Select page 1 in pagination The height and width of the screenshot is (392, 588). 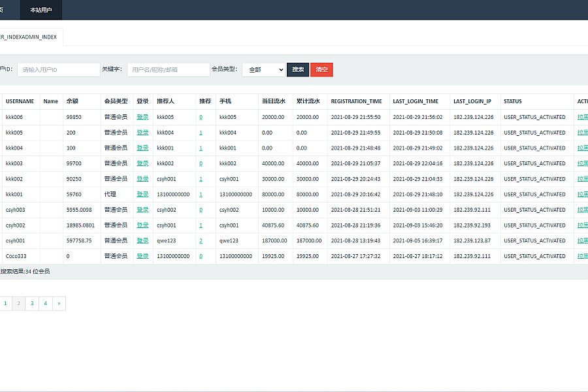6,303
